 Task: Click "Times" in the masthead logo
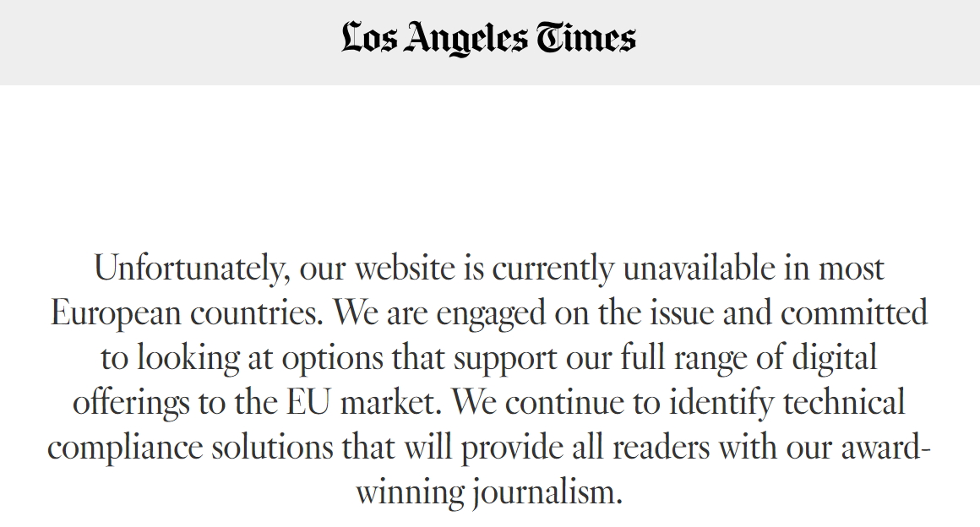[585, 37]
